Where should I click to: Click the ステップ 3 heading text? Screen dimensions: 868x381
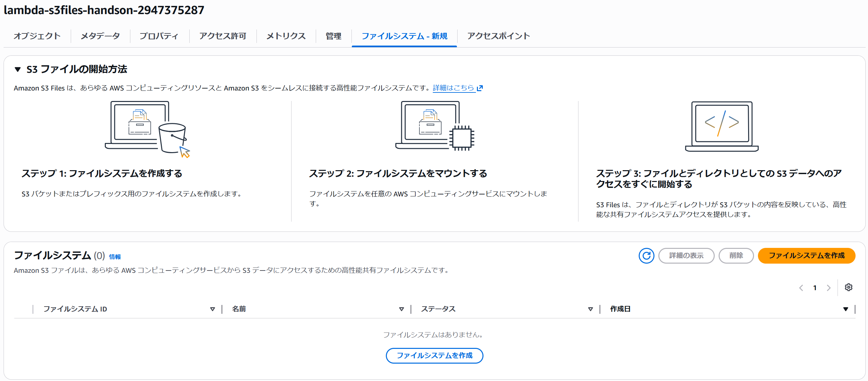(719, 179)
